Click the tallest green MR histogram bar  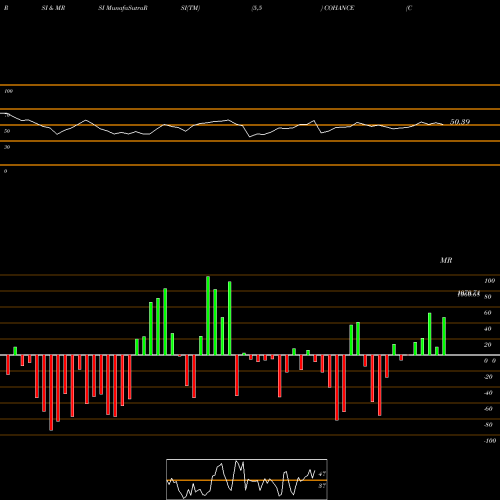pyautogui.click(x=208, y=316)
